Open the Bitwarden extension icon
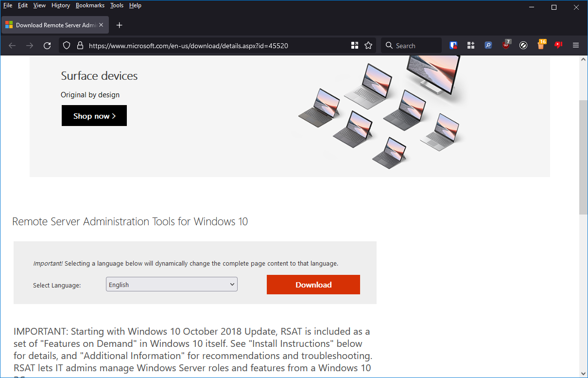This screenshot has width=588, height=378. 453,45
